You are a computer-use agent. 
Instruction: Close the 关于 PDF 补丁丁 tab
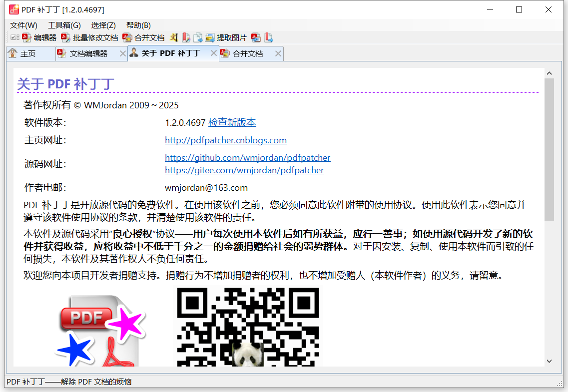tap(214, 53)
